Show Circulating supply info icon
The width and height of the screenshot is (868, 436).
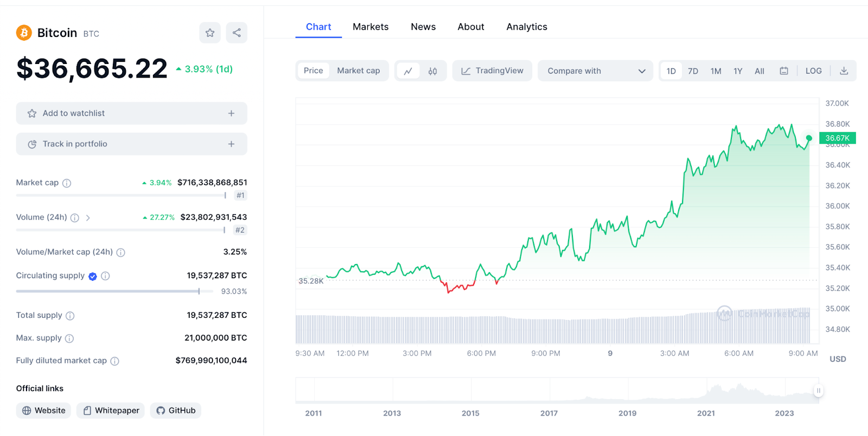pyautogui.click(x=106, y=276)
